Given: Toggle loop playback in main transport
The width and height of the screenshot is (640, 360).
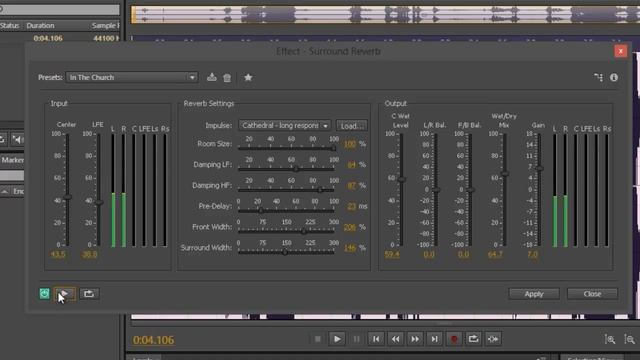Looking at the screenshot, I should coord(473,339).
